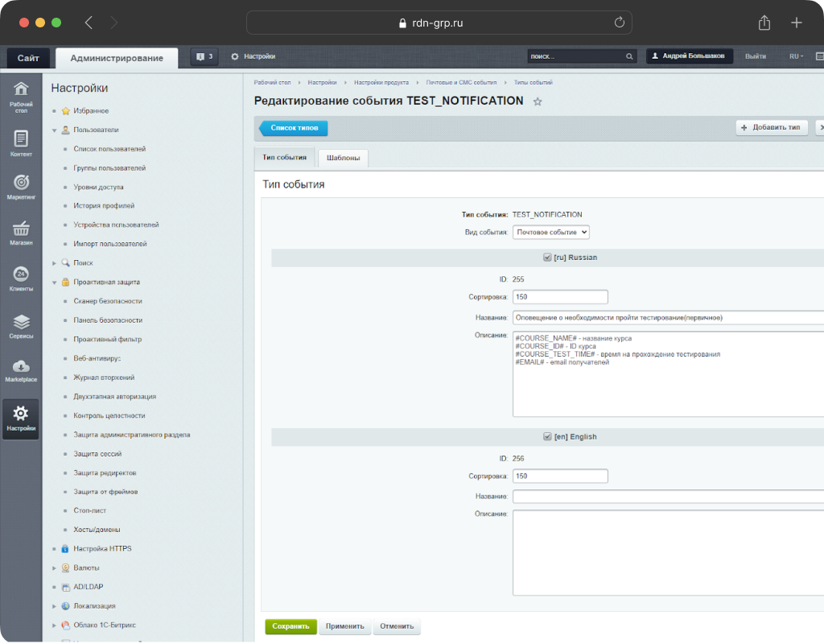Go to the Маркетинг sidebar icon

tap(21, 186)
